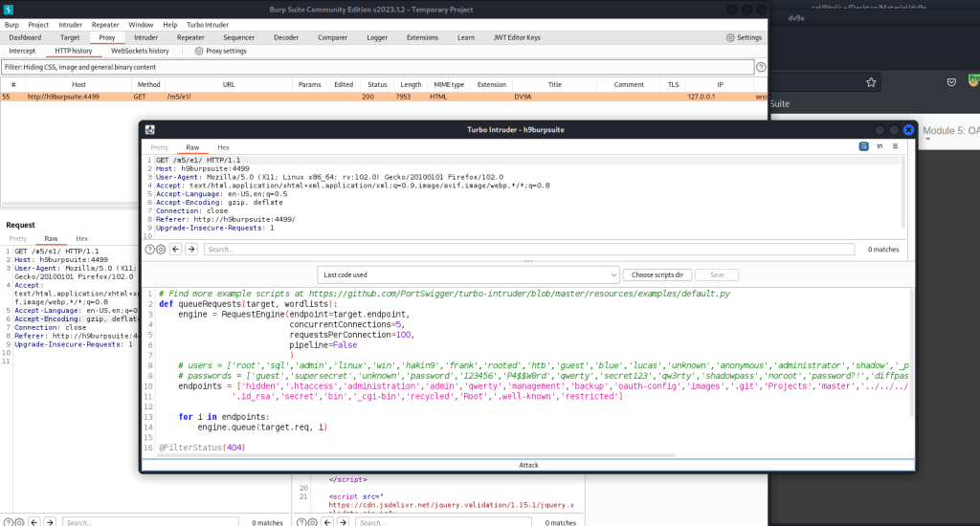Sort history by the MIME type column
Viewport: 980px width, 526px height.
click(449, 84)
